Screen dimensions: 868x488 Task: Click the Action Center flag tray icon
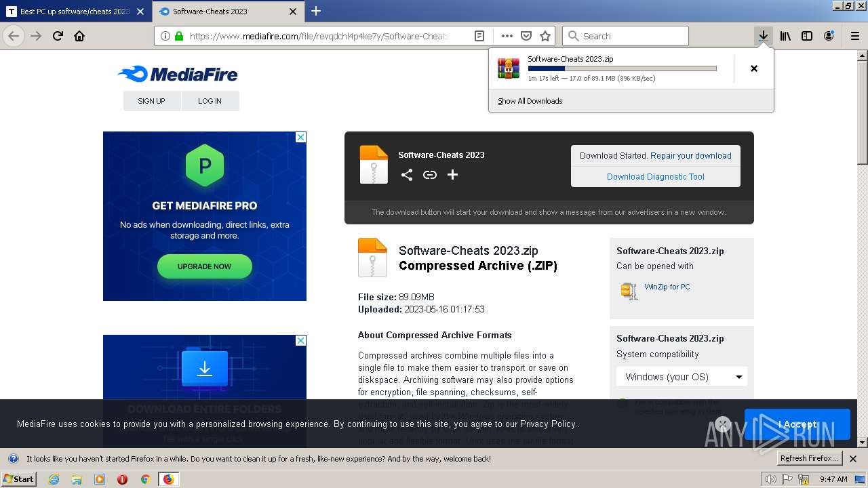788,479
